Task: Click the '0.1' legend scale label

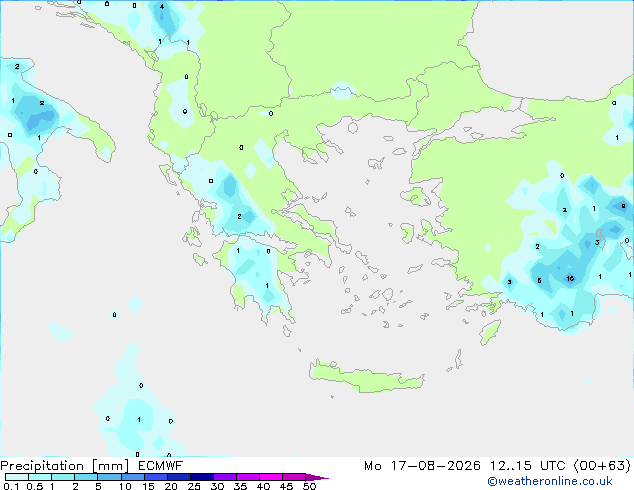Action: tap(11, 486)
